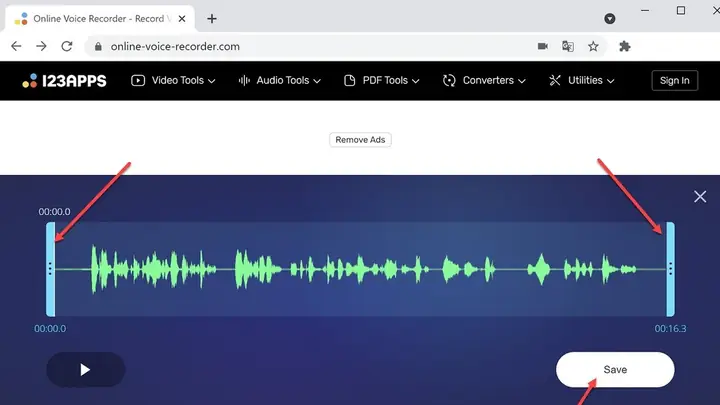720x405 pixels.
Task: Click the Remove Ads button
Action: 360,140
